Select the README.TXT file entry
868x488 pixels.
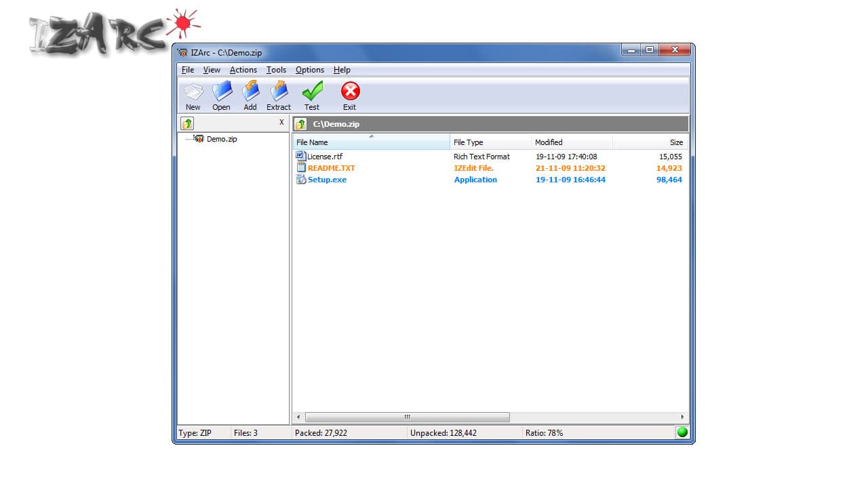click(x=331, y=167)
